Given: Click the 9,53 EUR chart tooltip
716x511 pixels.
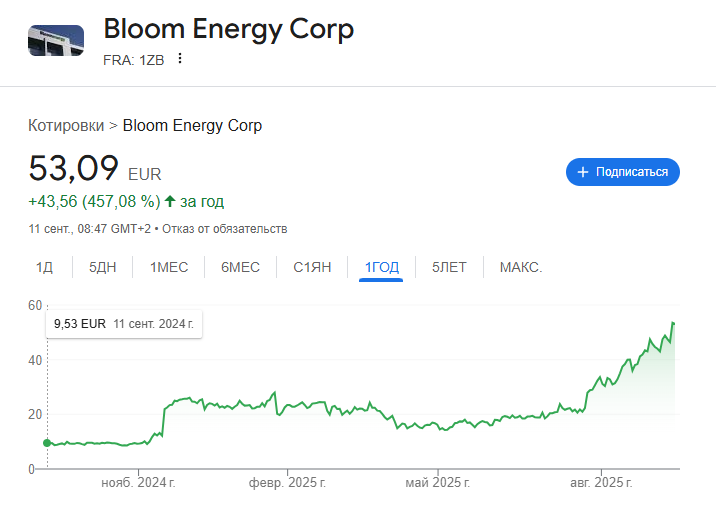Looking at the screenshot, I should [123, 324].
